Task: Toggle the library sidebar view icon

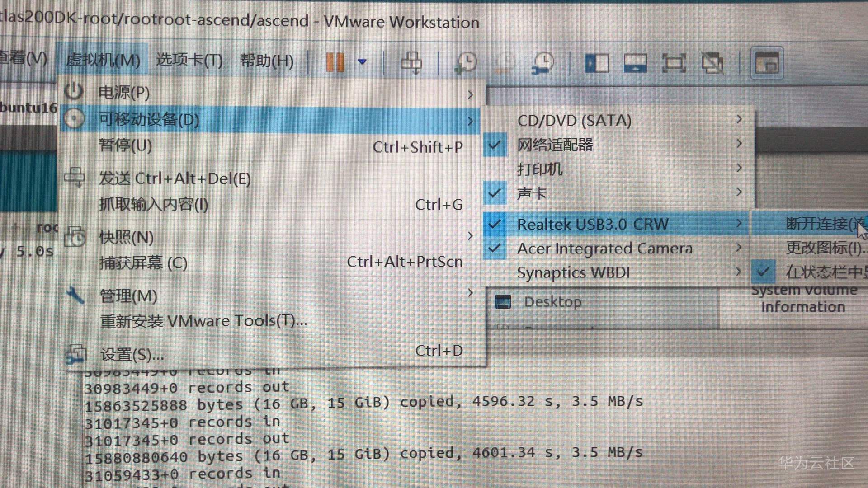Action: click(597, 63)
